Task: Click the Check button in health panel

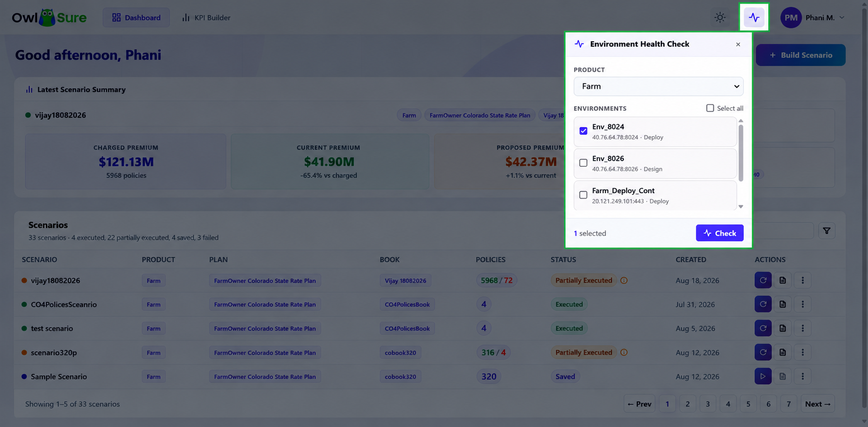Action: pyautogui.click(x=719, y=233)
